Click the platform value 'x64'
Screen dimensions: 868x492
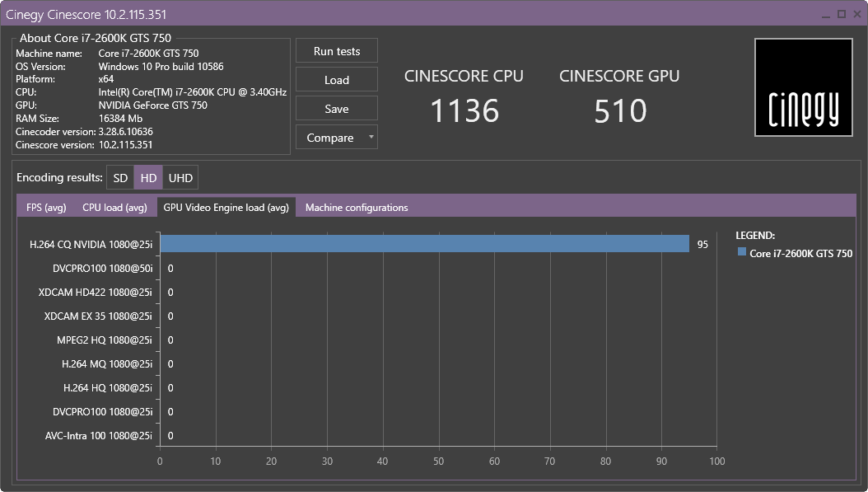point(105,79)
